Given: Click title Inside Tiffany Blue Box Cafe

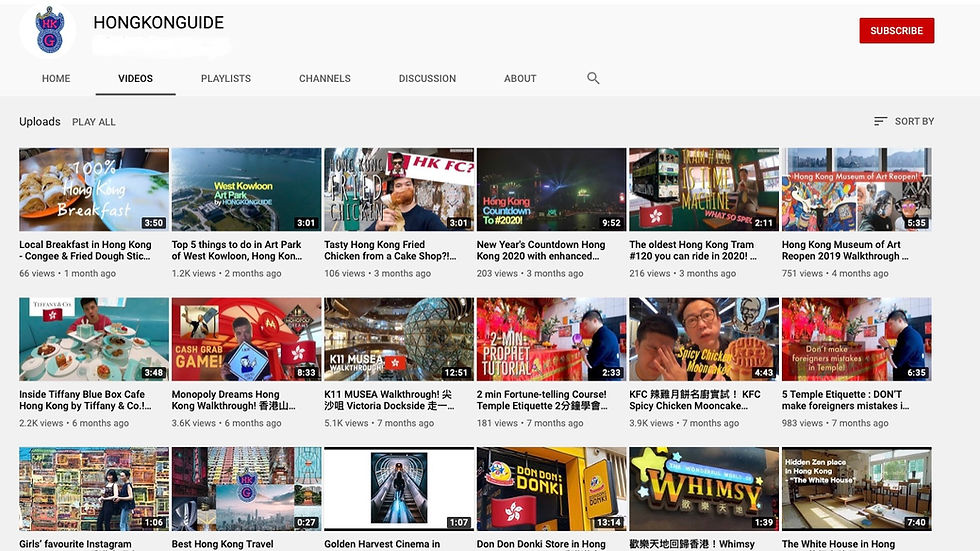Looking at the screenshot, I should [85, 400].
